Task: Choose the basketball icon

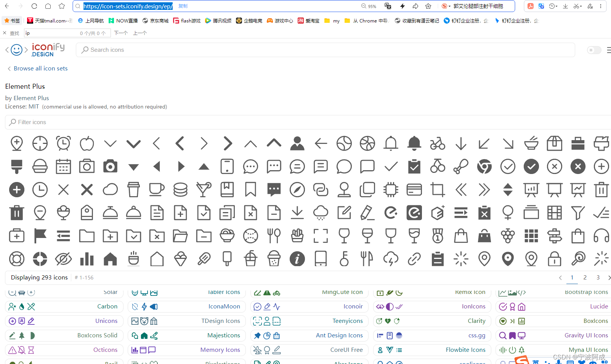Action: click(367, 144)
